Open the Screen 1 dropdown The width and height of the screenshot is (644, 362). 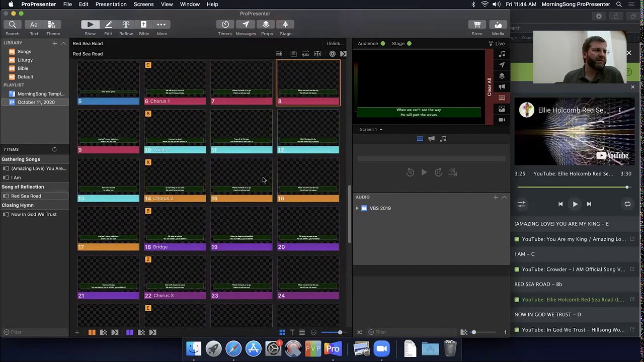pos(371,129)
